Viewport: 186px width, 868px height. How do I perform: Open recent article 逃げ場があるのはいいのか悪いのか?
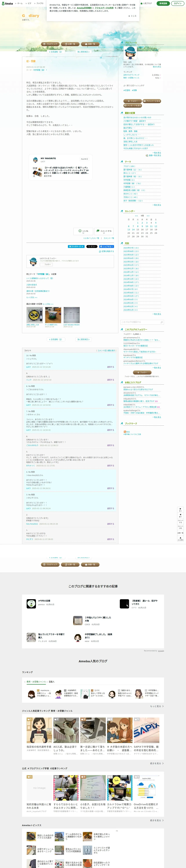pyautogui.click(x=137, y=118)
